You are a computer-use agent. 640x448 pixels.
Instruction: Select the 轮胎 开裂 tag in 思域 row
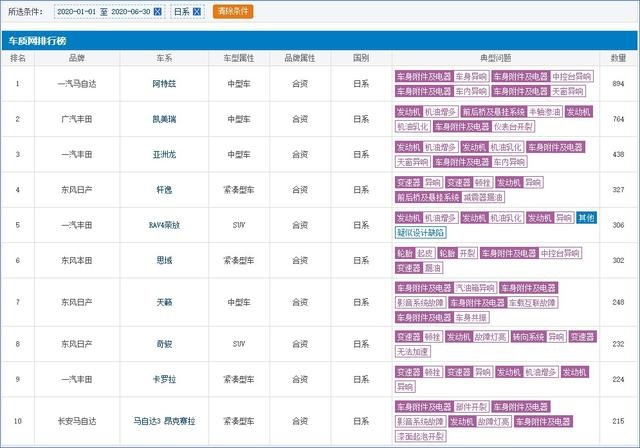[457, 253]
